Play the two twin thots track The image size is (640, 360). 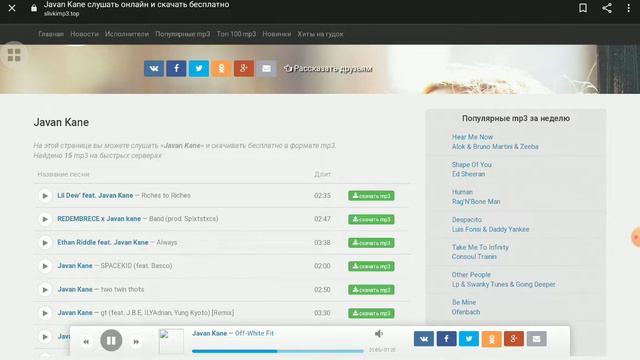(x=45, y=289)
